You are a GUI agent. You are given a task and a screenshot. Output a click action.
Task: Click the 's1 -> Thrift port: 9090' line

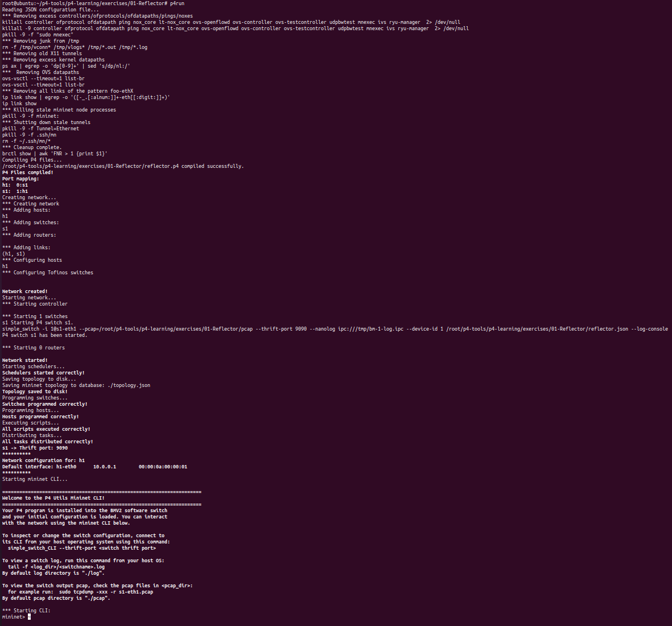pos(35,448)
